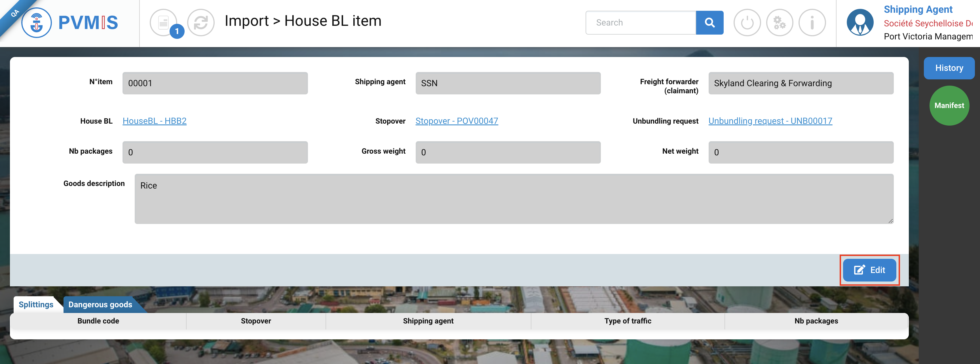The width and height of the screenshot is (980, 364).
Task: Click the refresh arrows icon
Action: 201,22
